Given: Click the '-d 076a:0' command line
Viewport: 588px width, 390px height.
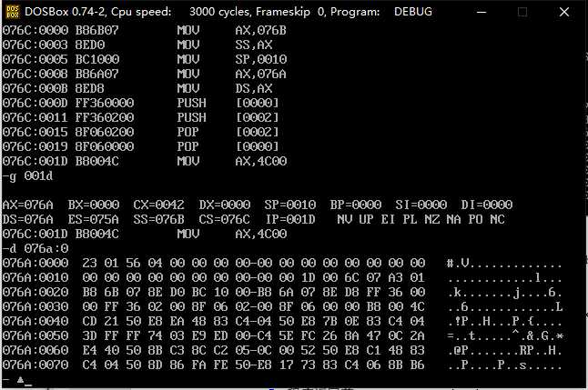Looking at the screenshot, I should pos(35,248).
